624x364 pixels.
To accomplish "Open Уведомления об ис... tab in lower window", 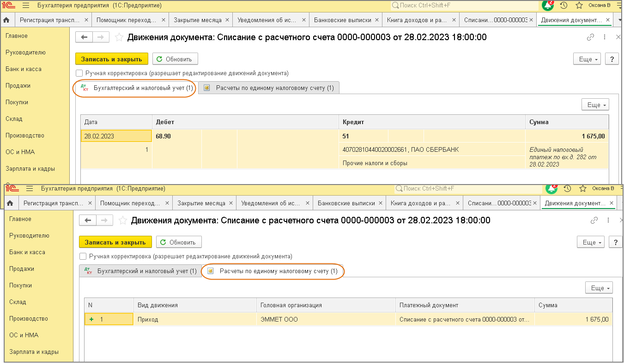I will coord(271,203).
